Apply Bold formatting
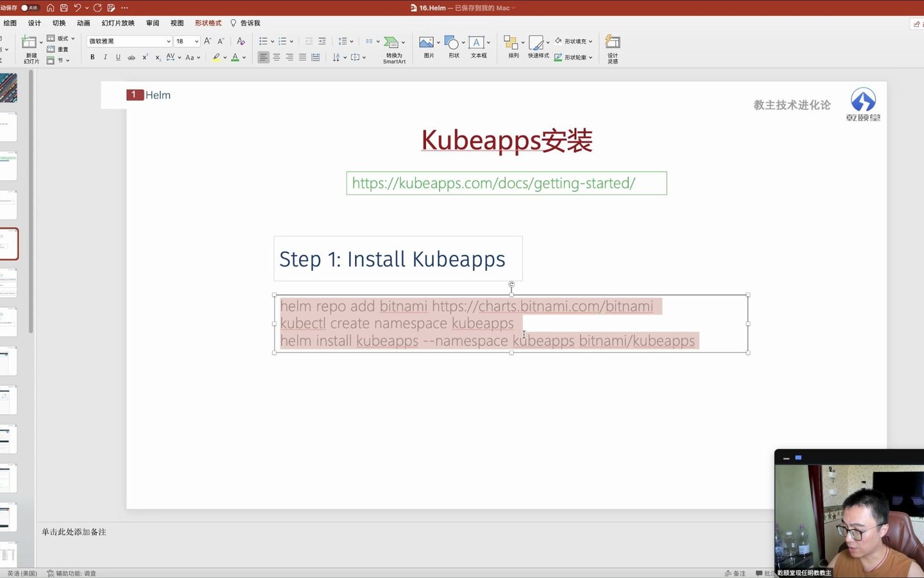This screenshot has height=578, width=924. [92, 57]
